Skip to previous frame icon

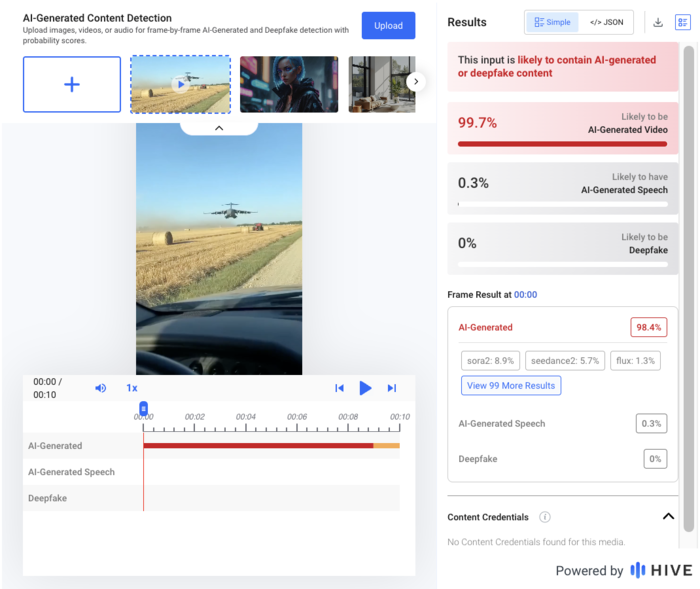339,388
